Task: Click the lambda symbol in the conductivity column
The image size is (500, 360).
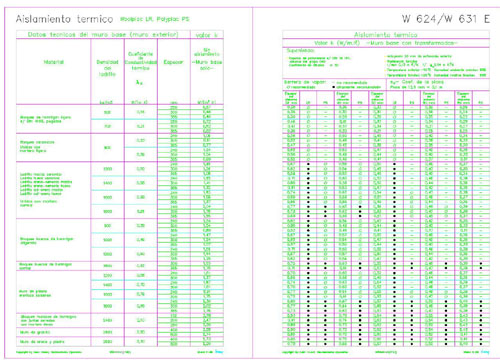Action: click(140, 82)
